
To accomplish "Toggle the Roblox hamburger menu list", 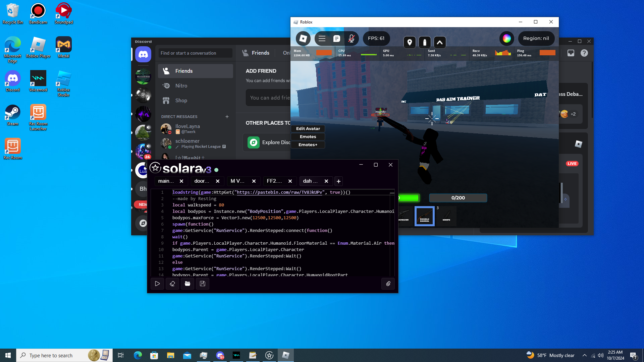I will point(322,39).
